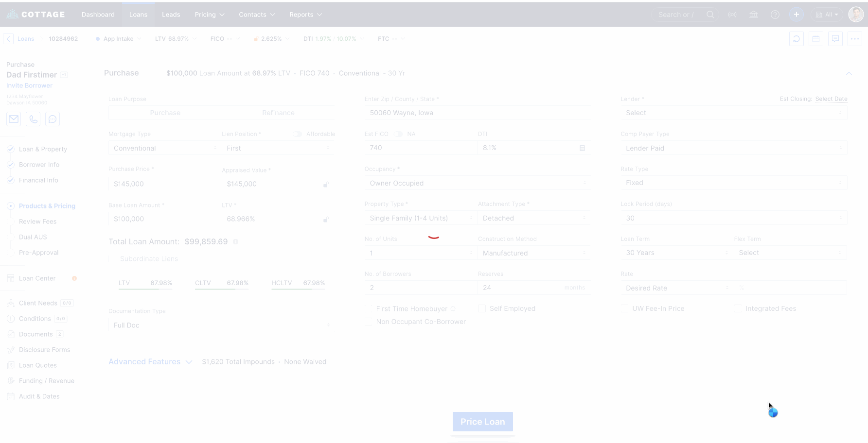Check the First Time Homebuyer checkbox
The width and height of the screenshot is (868, 443).
pos(369,309)
